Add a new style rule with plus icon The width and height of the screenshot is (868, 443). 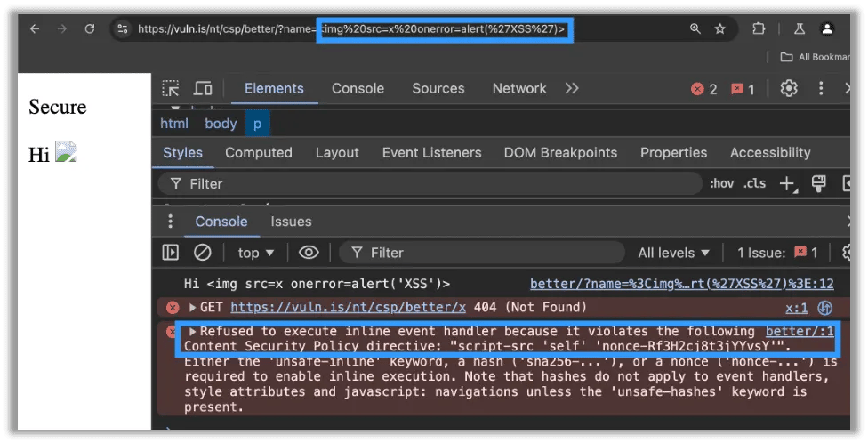(788, 184)
